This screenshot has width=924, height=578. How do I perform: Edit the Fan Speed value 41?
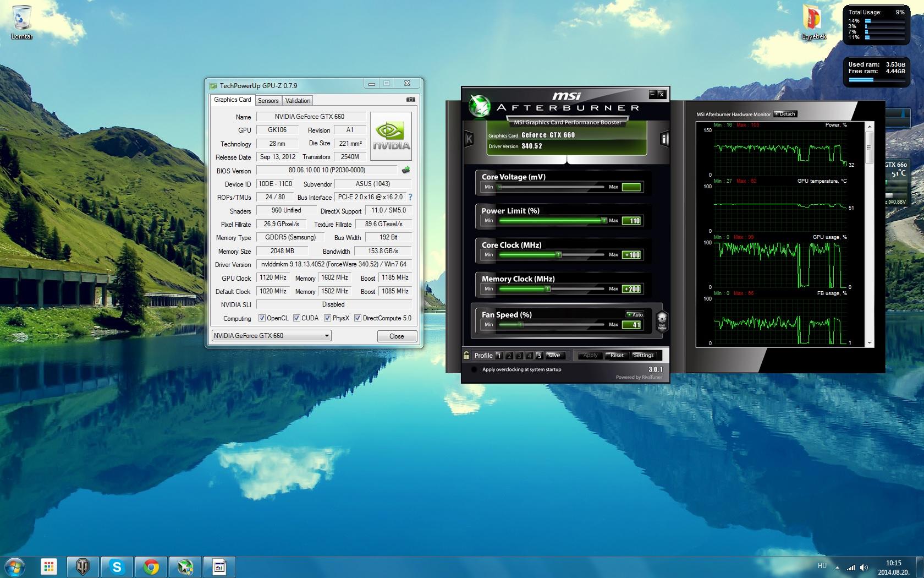click(x=631, y=325)
